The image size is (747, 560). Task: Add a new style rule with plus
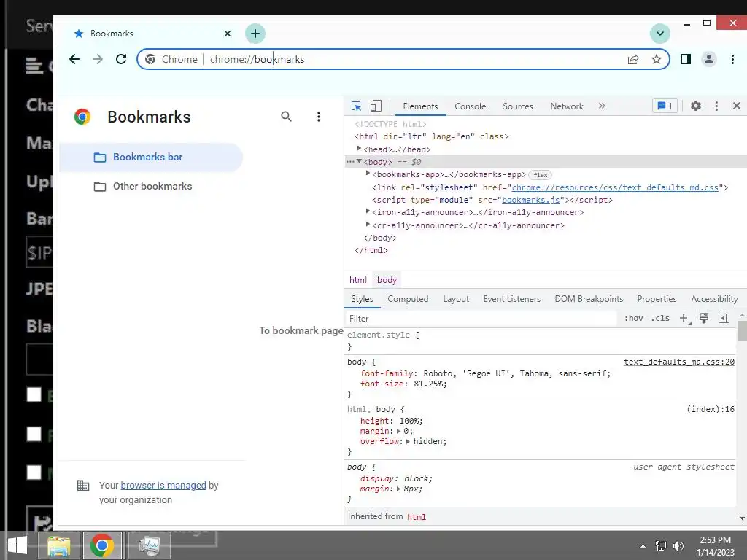pyautogui.click(x=684, y=318)
